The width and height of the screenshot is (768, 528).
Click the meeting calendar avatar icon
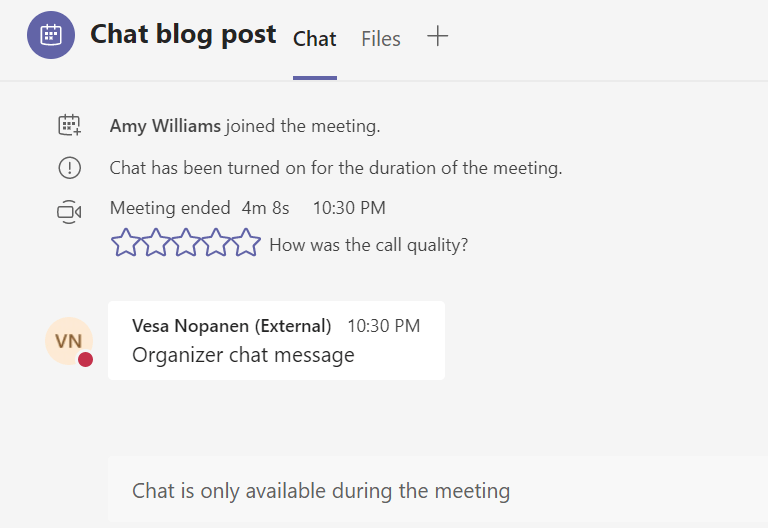click(50, 36)
